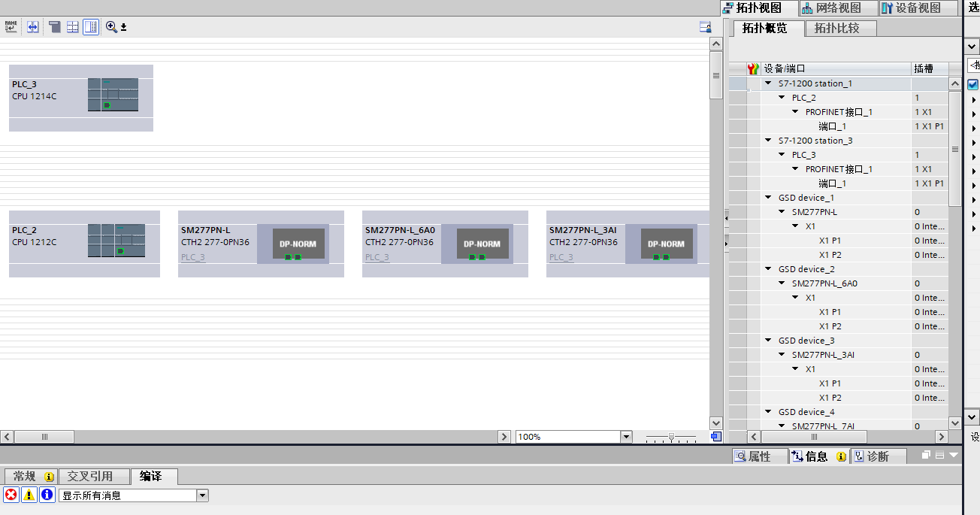Click the colored wrench column header icon
980x515 pixels.
pos(754,68)
